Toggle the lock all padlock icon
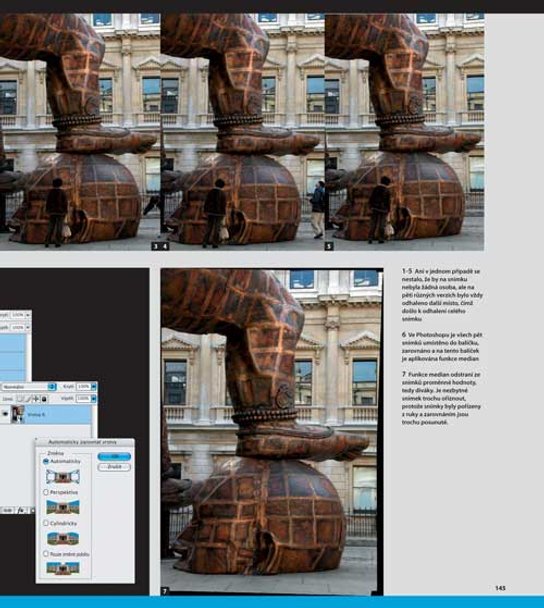The width and height of the screenshot is (544, 608). coord(44,399)
